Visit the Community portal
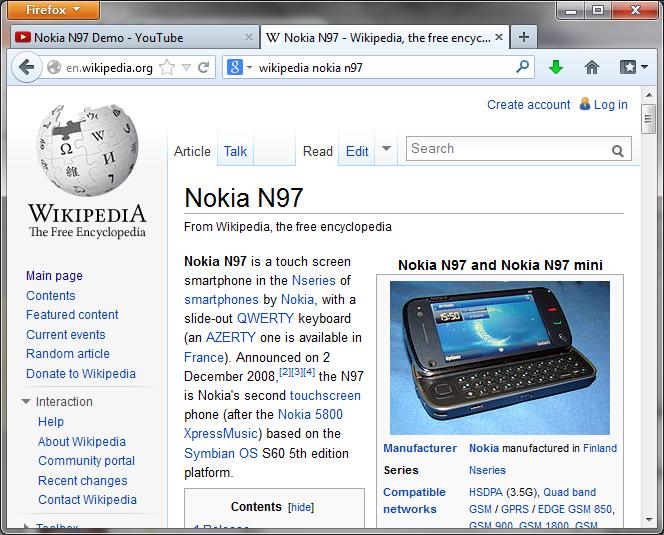664x535 pixels. (86, 461)
